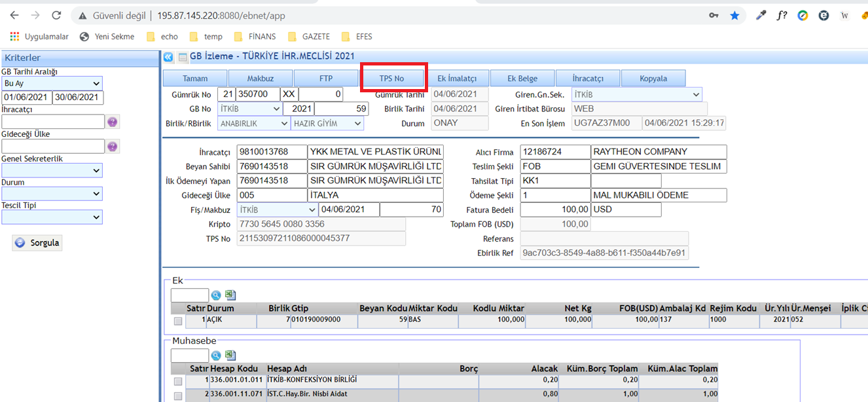This screenshot has height=402, width=868.
Task: Open the Genel Sekreterlik dropdown
Action: [x=52, y=170]
